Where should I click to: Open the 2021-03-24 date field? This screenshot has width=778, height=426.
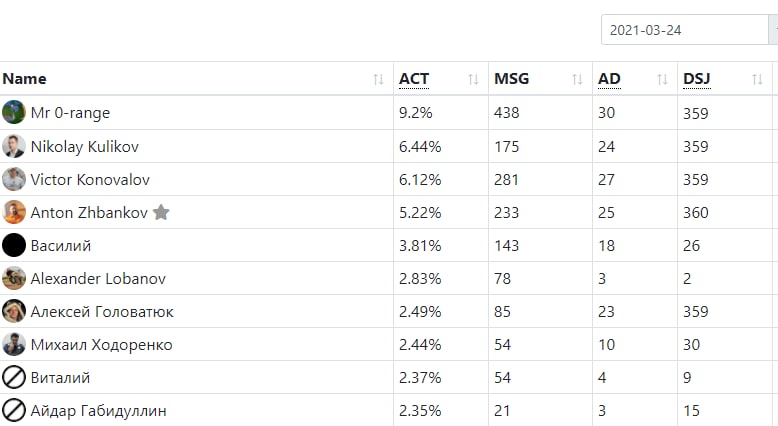click(685, 30)
